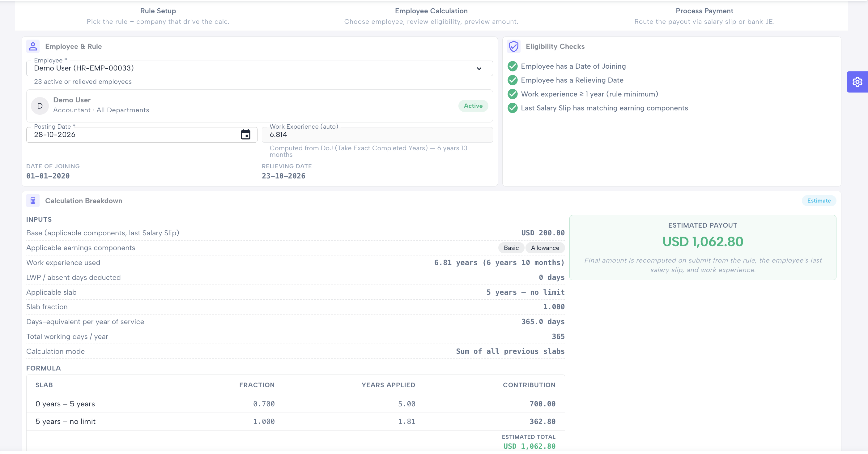
Task: Click the Computed from DoJ helper text
Action: 368,151
